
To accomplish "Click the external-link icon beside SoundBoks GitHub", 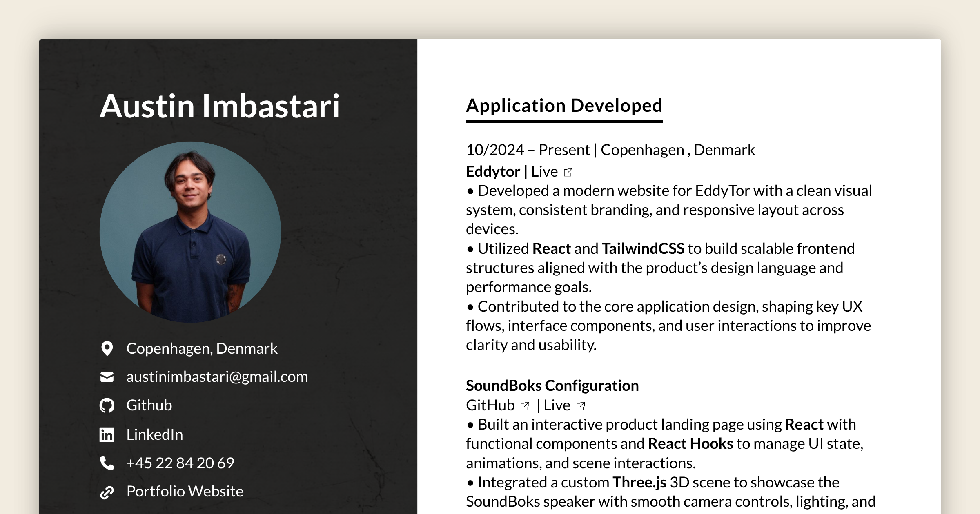I will coord(524,405).
